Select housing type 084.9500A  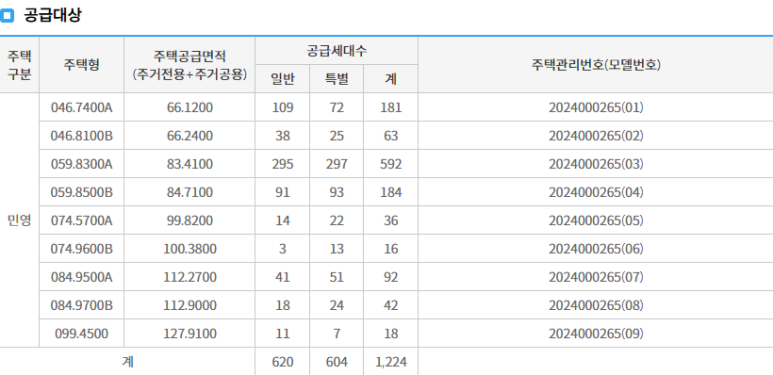82,277
